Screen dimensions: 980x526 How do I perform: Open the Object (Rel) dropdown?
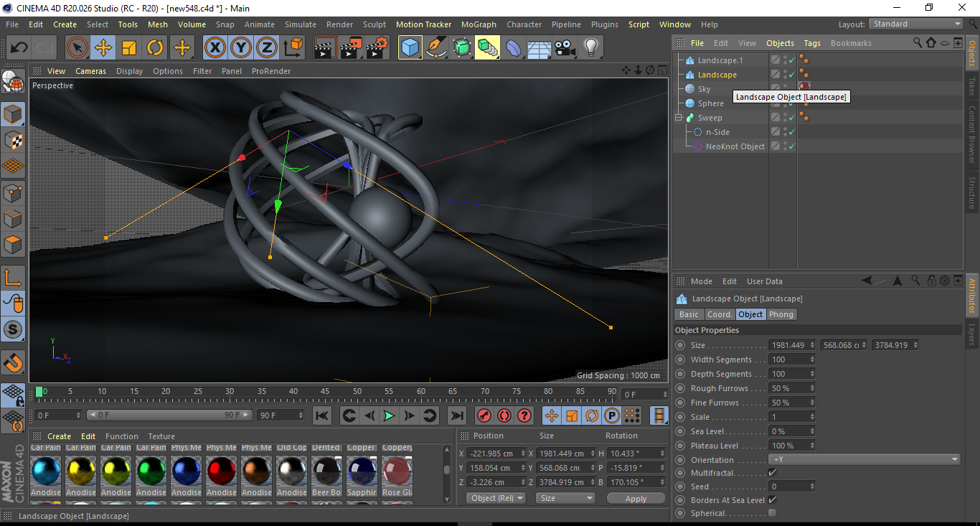496,498
